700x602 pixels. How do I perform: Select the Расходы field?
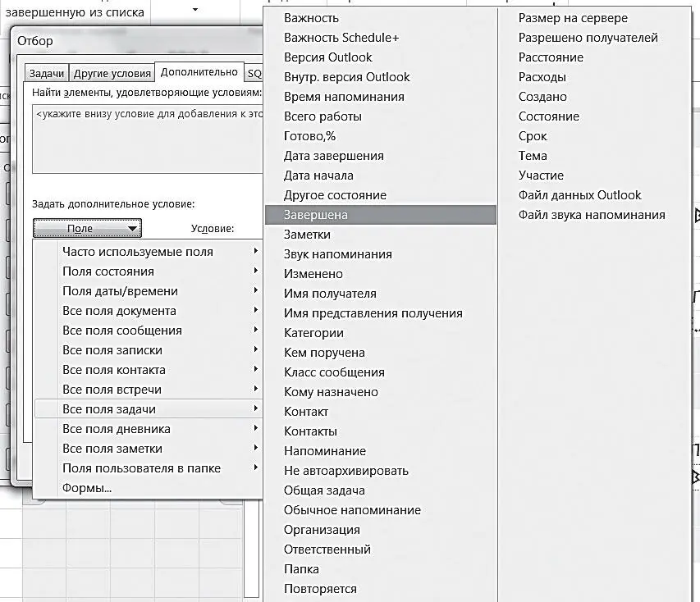click(594, 77)
